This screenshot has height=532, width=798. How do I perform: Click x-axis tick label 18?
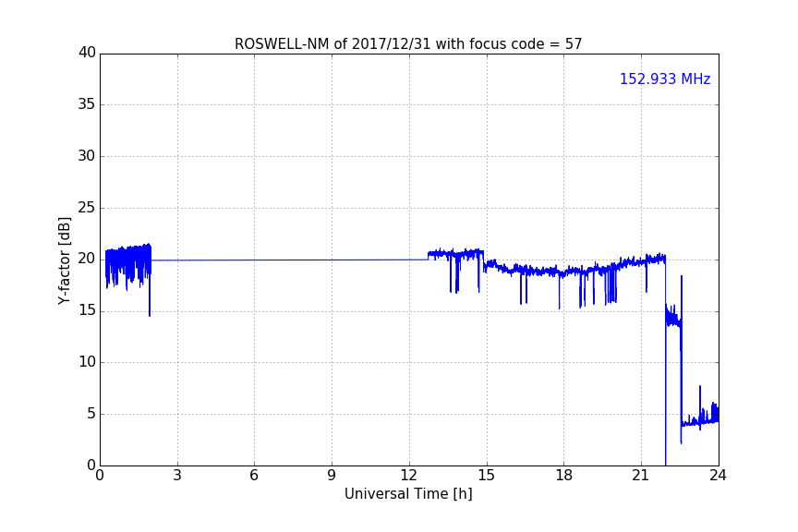pos(564,476)
